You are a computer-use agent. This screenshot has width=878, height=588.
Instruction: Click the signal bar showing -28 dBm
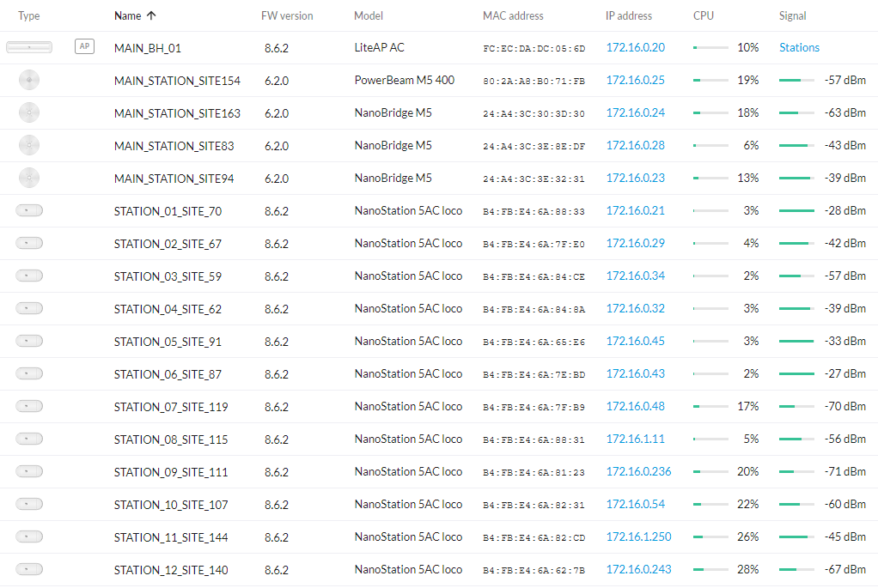coord(796,211)
